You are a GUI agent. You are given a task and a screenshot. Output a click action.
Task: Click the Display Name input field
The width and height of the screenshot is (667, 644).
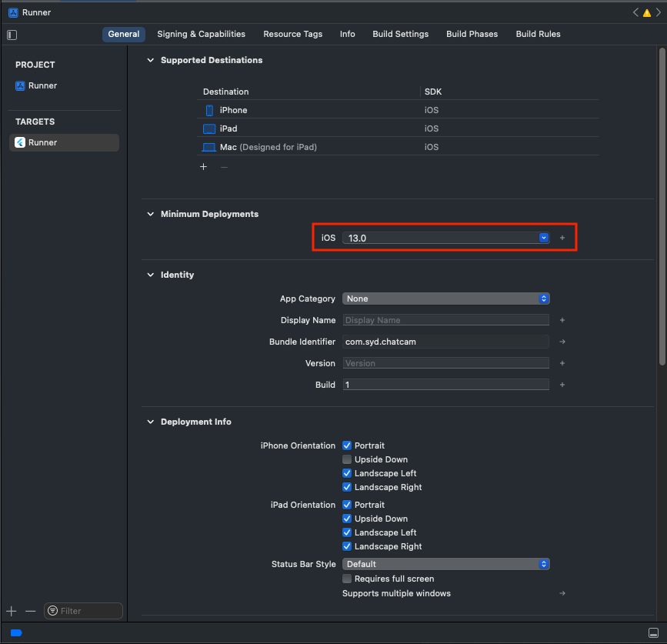click(x=445, y=320)
